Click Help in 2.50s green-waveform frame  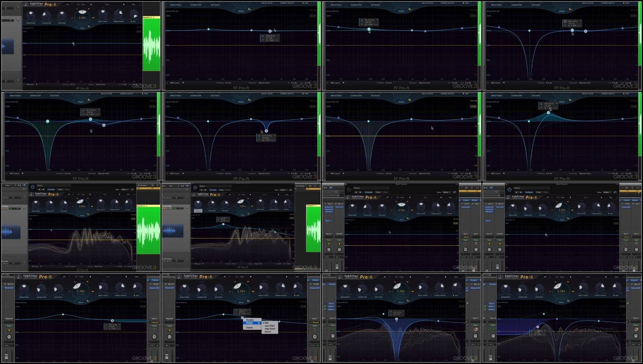point(133,4)
